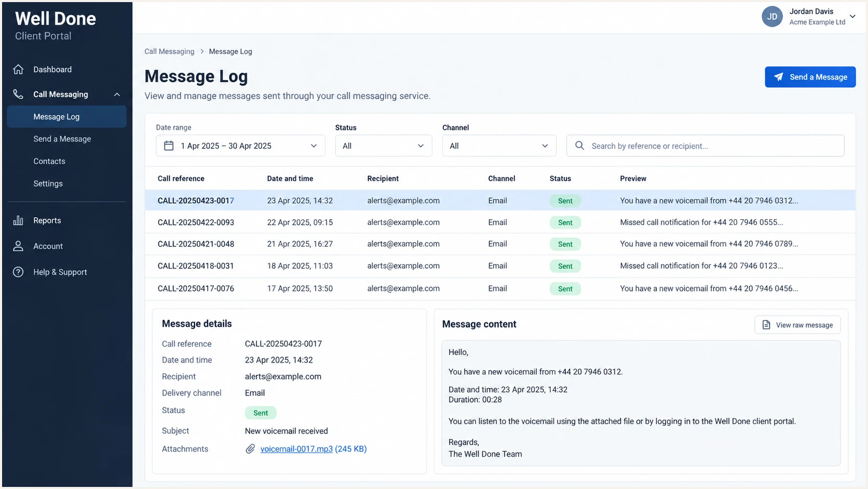Click Duration: 00:28 in message content
The height and width of the screenshot is (489, 868).
point(475,400)
